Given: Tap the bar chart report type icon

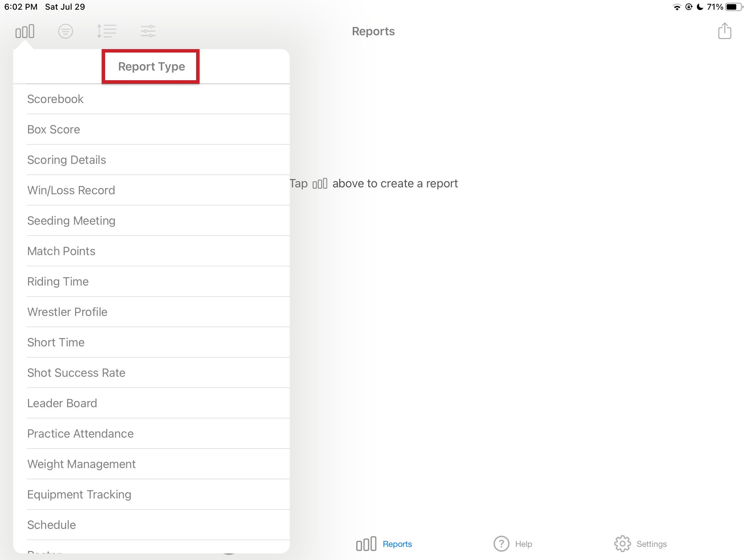Looking at the screenshot, I should [25, 31].
